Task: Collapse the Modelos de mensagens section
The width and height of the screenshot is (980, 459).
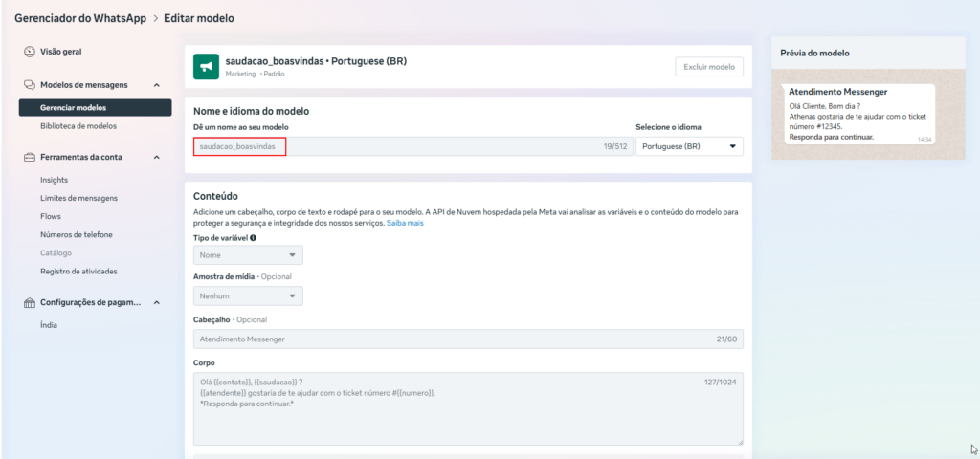Action: coord(156,85)
